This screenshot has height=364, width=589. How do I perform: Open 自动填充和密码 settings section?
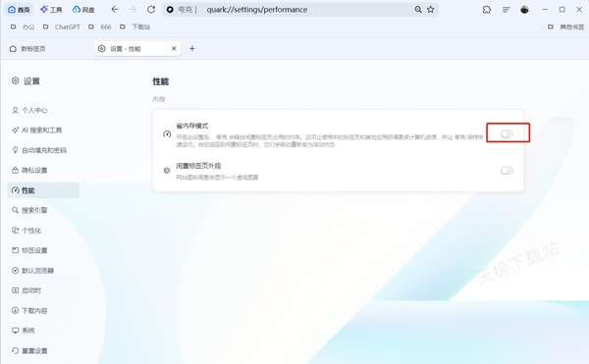(x=39, y=150)
